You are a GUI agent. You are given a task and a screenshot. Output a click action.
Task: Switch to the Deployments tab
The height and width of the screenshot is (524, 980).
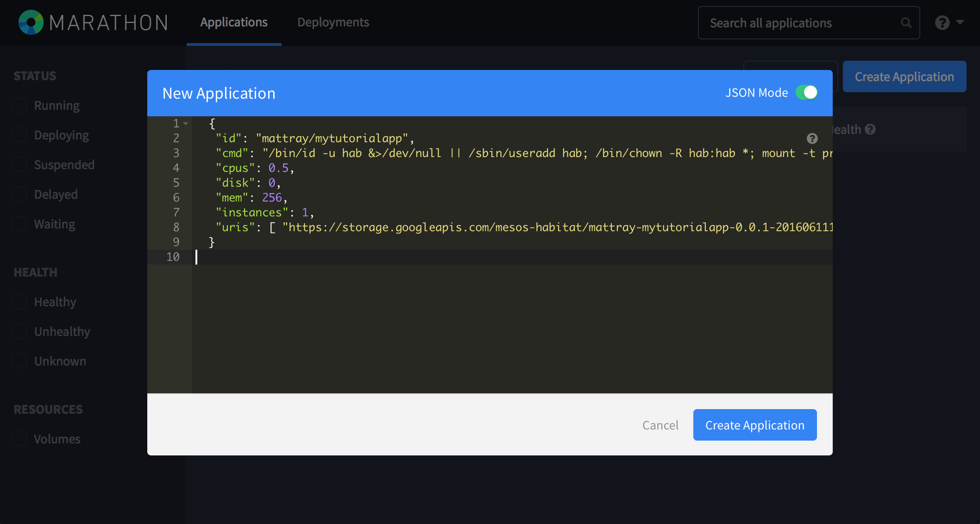(x=333, y=22)
